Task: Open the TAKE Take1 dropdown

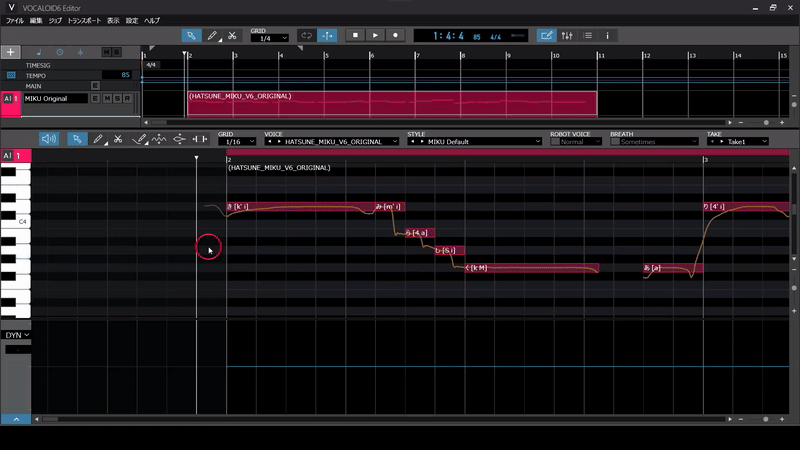Action: 747,142
